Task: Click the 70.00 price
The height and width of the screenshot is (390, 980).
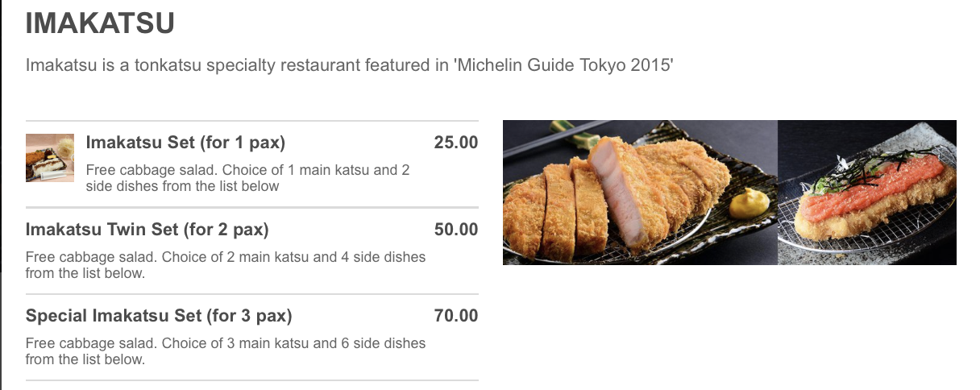Action: [x=455, y=316]
